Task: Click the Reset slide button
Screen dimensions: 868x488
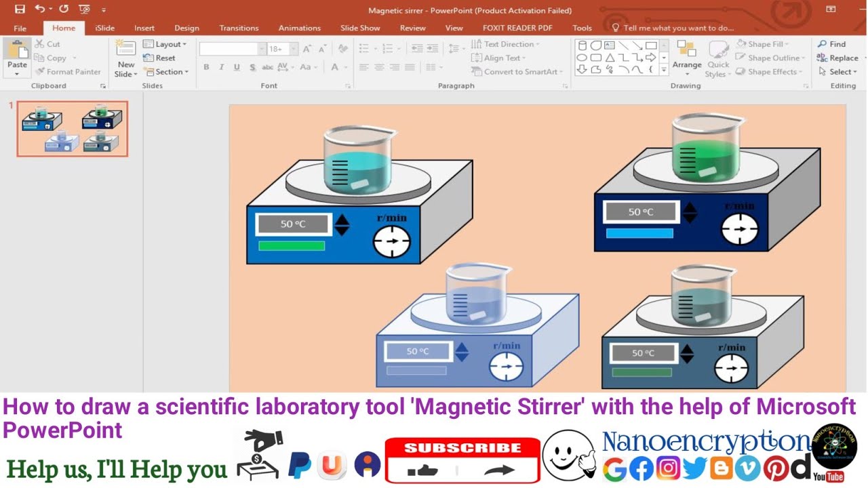Action: (159, 58)
